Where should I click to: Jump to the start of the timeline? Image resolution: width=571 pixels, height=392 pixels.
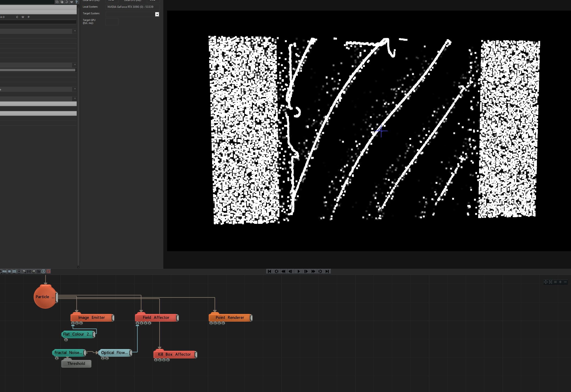coord(269,271)
